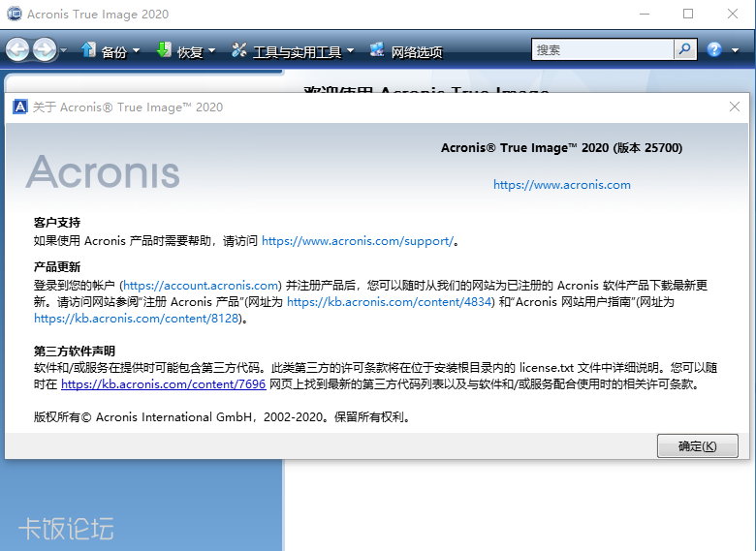756x551 pixels.
Task: Expand the 恢复 dropdown arrow
Action: pos(212,50)
